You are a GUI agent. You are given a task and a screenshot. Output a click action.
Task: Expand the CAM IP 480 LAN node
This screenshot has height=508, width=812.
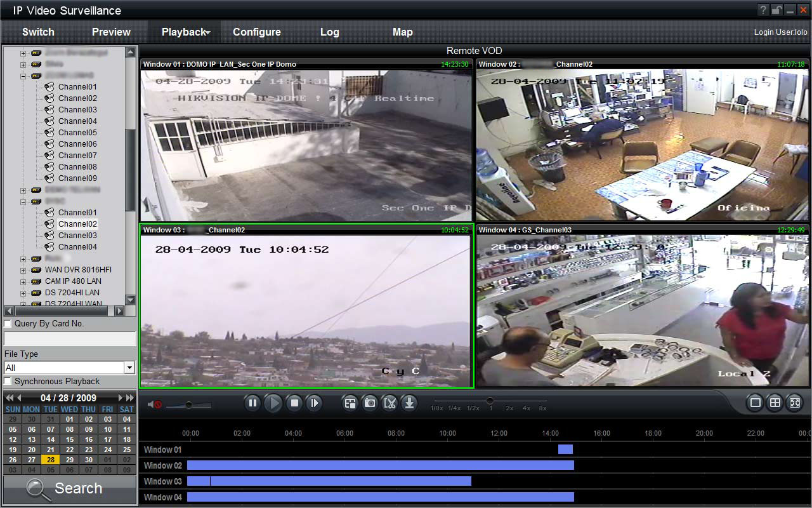[x=23, y=281]
